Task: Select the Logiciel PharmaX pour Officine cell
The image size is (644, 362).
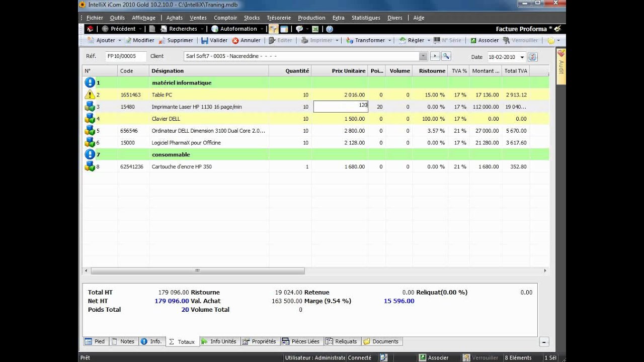Action: coord(186,143)
